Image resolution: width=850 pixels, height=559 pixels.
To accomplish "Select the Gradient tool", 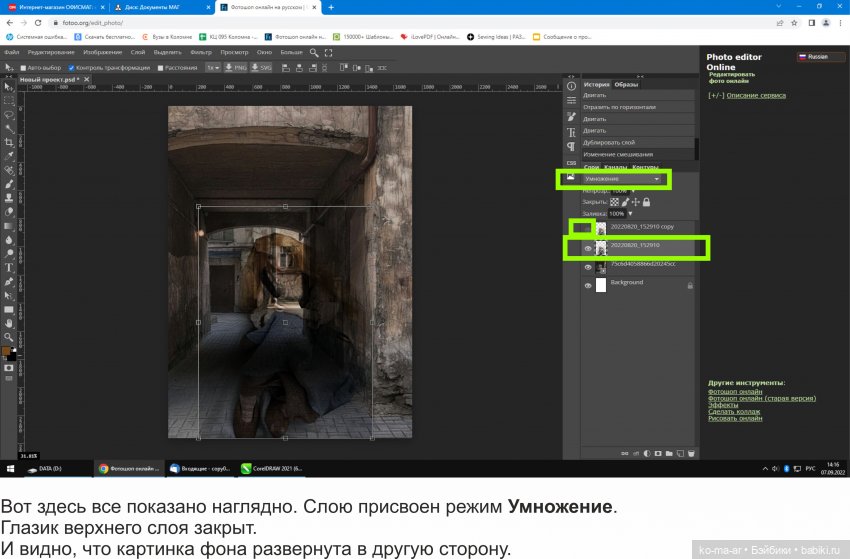I will click(x=9, y=226).
